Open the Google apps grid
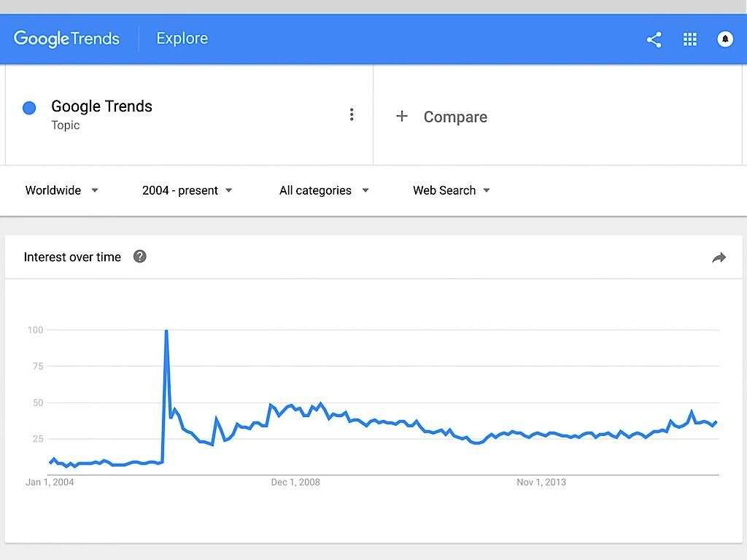 click(689, 39)
